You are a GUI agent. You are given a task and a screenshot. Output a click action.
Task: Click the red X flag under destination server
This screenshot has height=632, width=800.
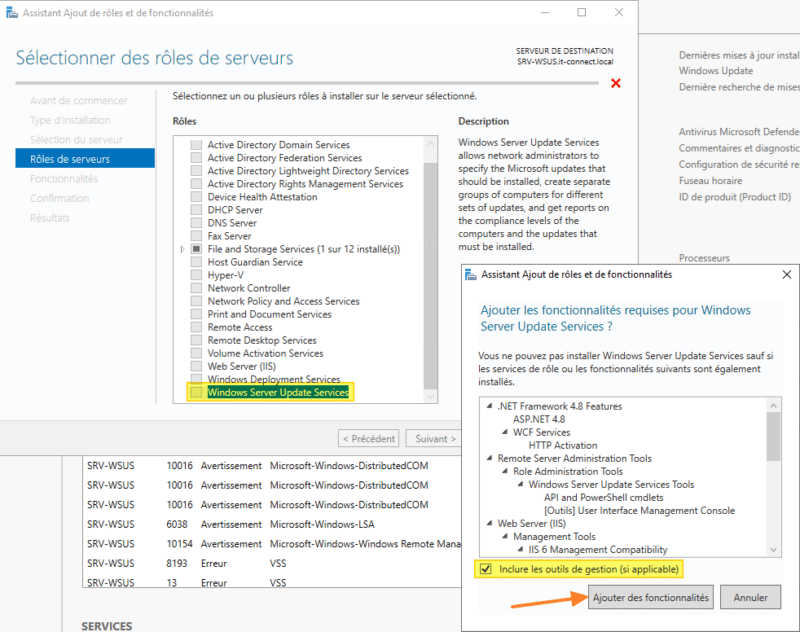click(x=616, y=83)
